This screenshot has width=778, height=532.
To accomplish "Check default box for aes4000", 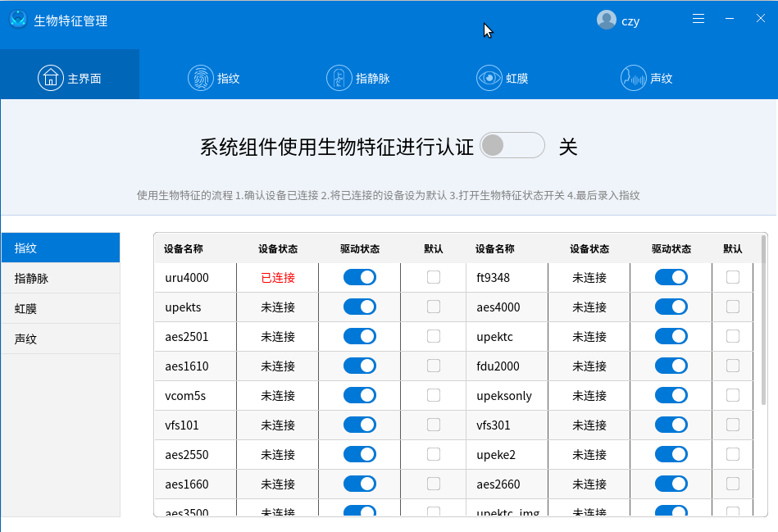I will coord(733,307).
